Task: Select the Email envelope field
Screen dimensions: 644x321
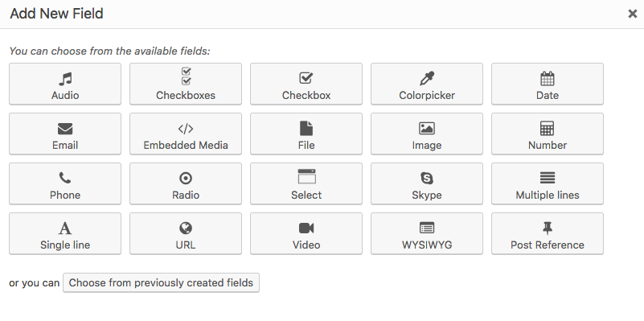Action: 65,134
